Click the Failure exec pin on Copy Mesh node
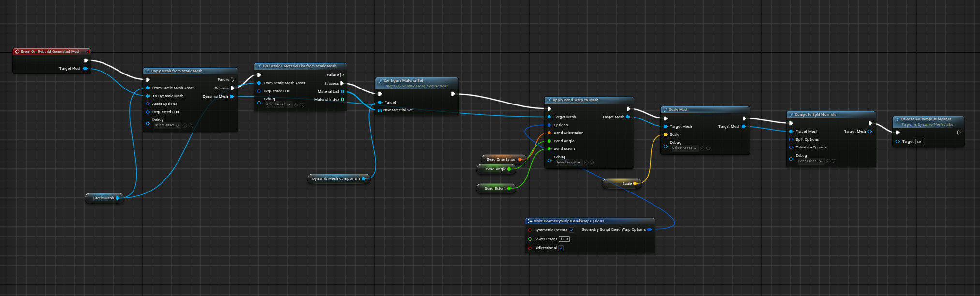Screen dimensions: 980x296 (x=233, y=79)
